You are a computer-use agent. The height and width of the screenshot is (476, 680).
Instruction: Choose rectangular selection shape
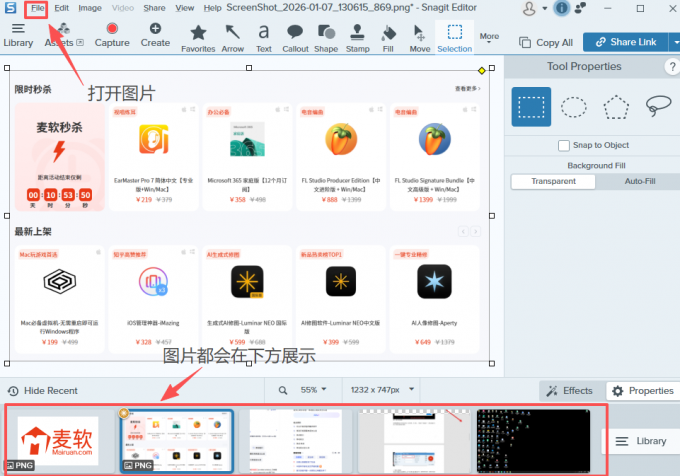click(x=531, y=107)
